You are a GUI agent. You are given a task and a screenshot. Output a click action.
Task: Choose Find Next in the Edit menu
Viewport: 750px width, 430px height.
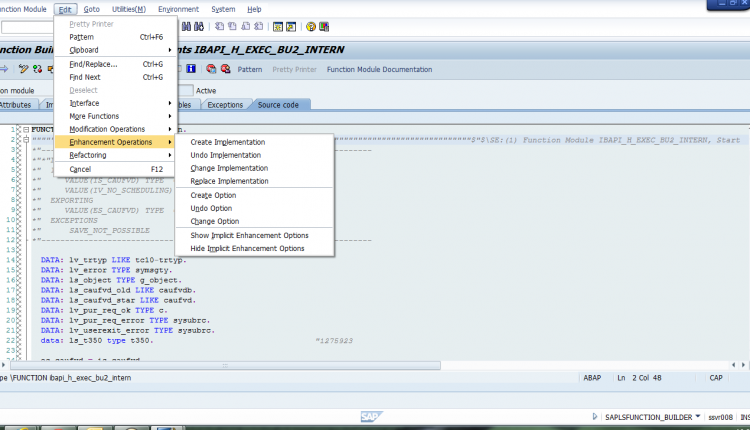click(x=115, y=77)
